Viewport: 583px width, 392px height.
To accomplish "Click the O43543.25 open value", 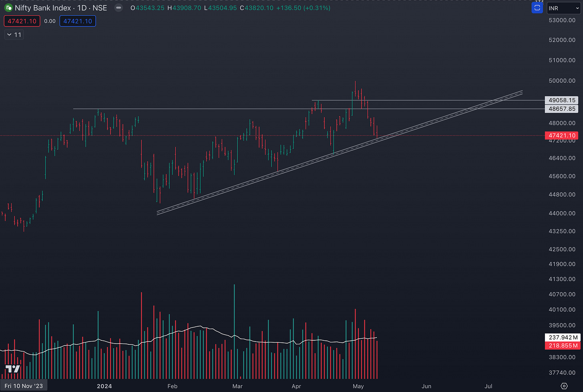I will pyautogui.click(x=147, y=8).
